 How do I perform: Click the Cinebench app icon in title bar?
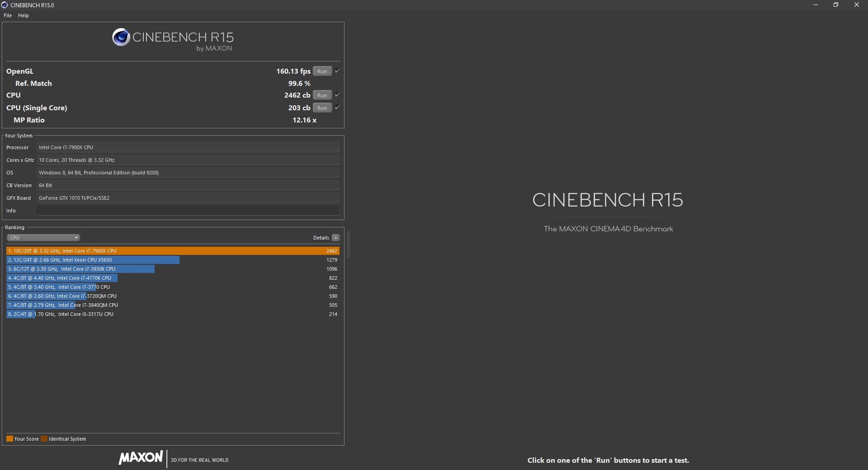(x=5, y=5)
